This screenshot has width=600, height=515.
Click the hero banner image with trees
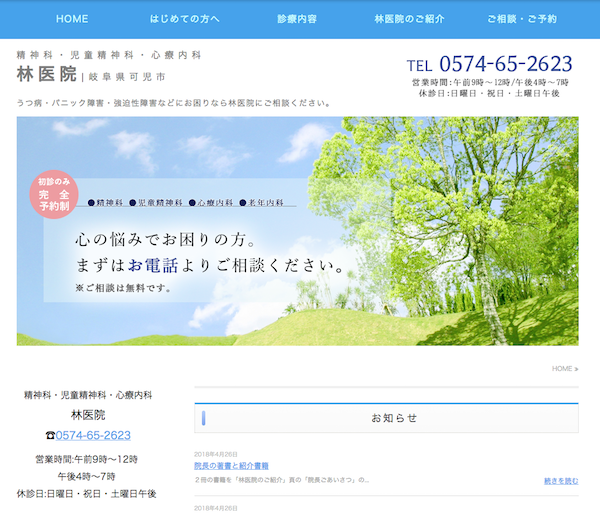[298, 231]
